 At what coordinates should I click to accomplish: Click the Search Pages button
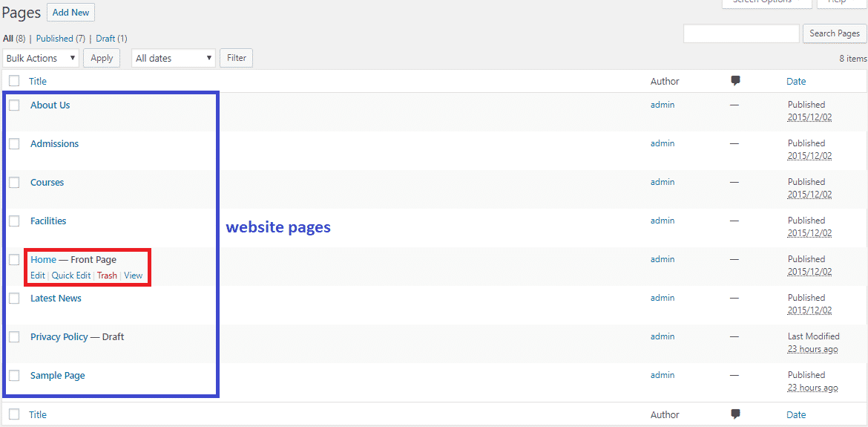click(834, 33)
